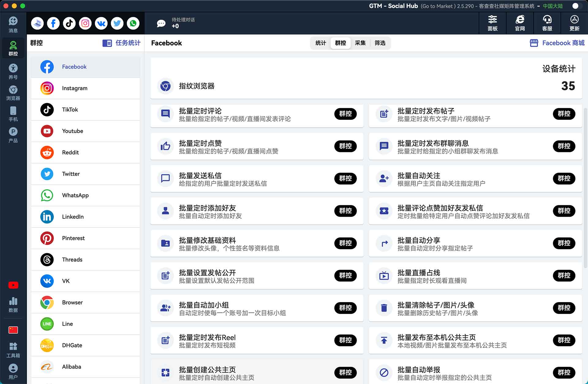The width and height of the screenshot is (588, 384).
Task: Open 任务统计 task statistics
Action: (122, 43)
